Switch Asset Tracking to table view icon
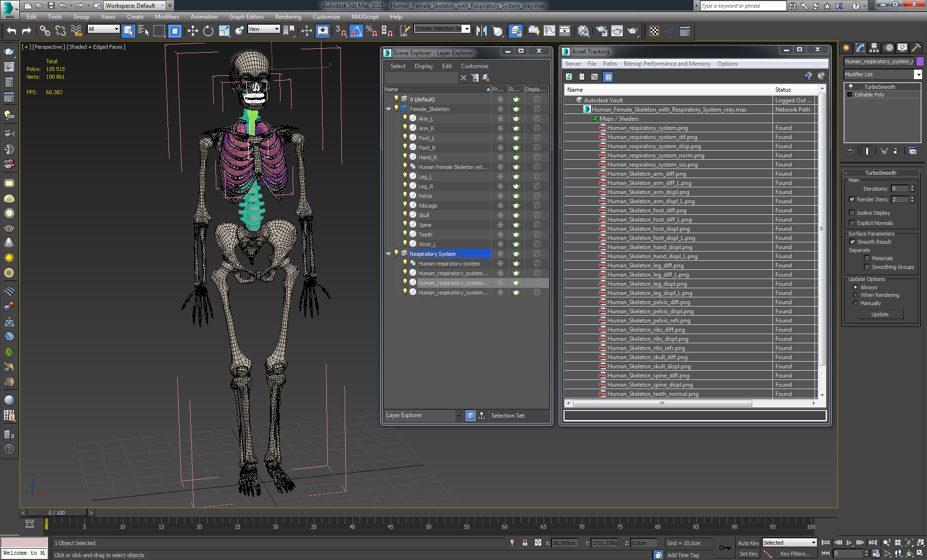The height and width of the screenshot is (560, 927). [608, 77]
